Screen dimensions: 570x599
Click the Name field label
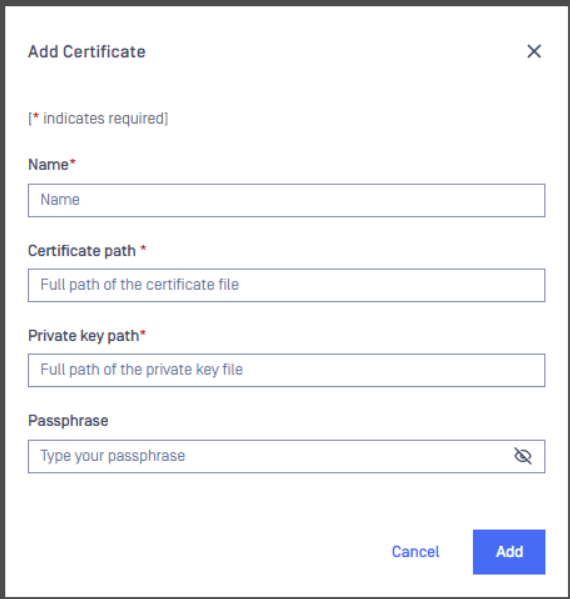(49, 165)
